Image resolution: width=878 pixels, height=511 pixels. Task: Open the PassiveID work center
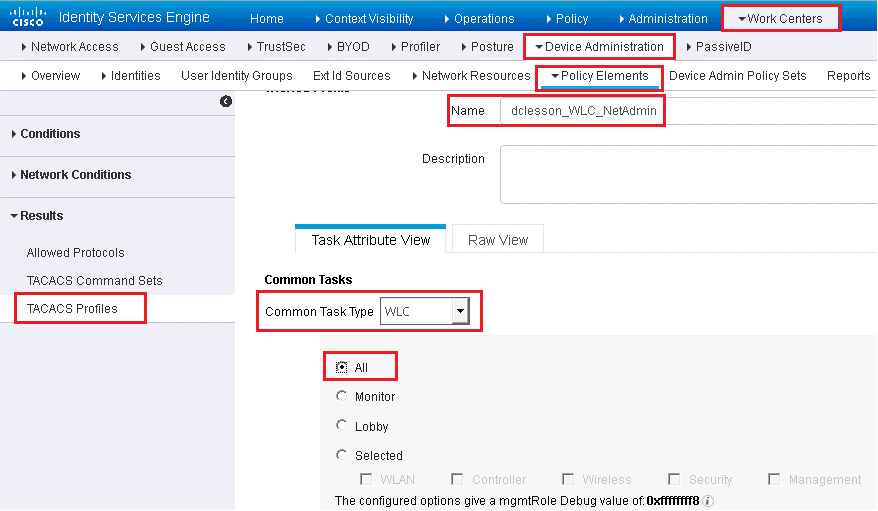(x=718, y=46)
